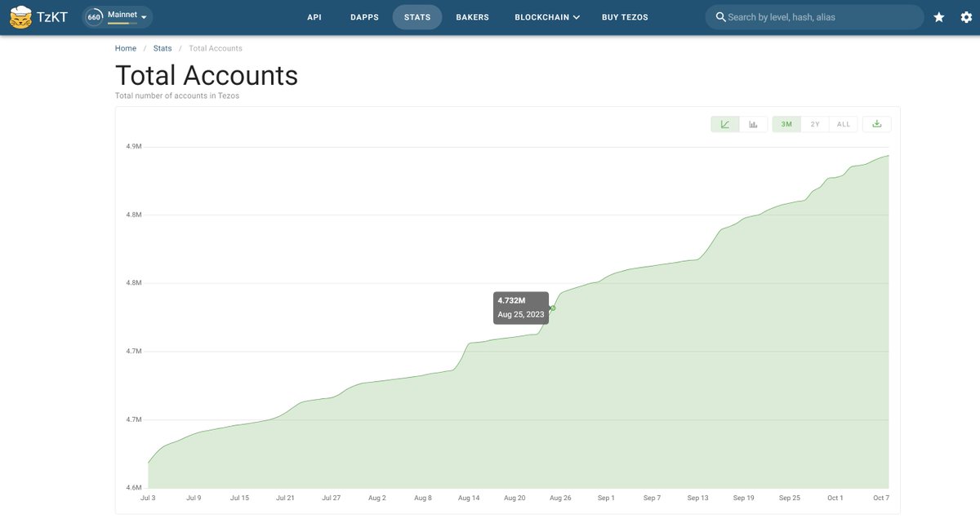Click the Sep 1 axis label
The height and width of the screenshot is (523, 980).
point(606,497)
